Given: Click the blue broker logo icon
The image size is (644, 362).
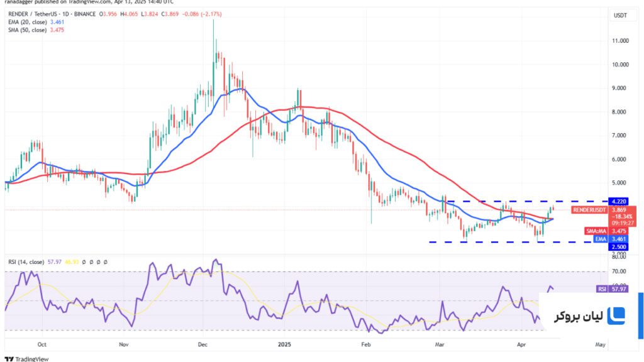Looking at the screenshot, I should [616, 315].
